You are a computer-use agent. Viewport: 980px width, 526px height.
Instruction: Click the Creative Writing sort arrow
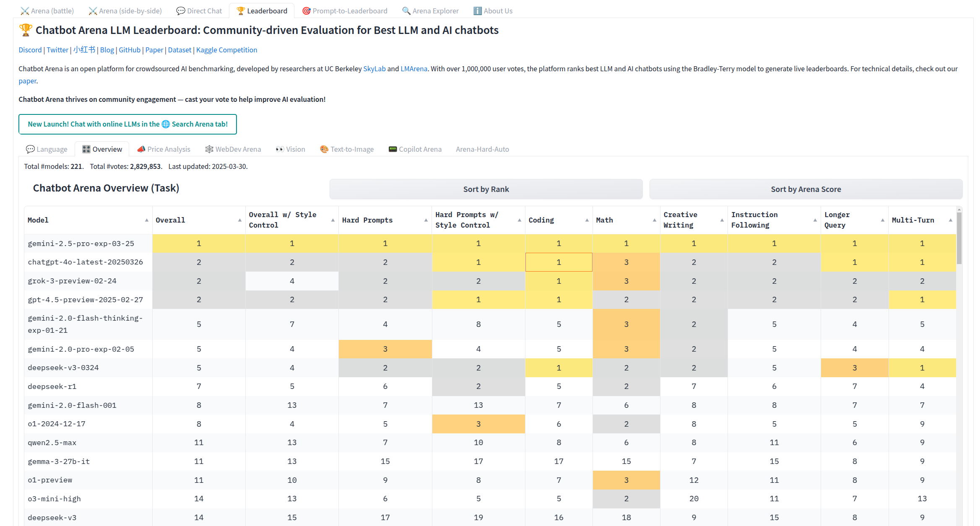tap(722, 220)
